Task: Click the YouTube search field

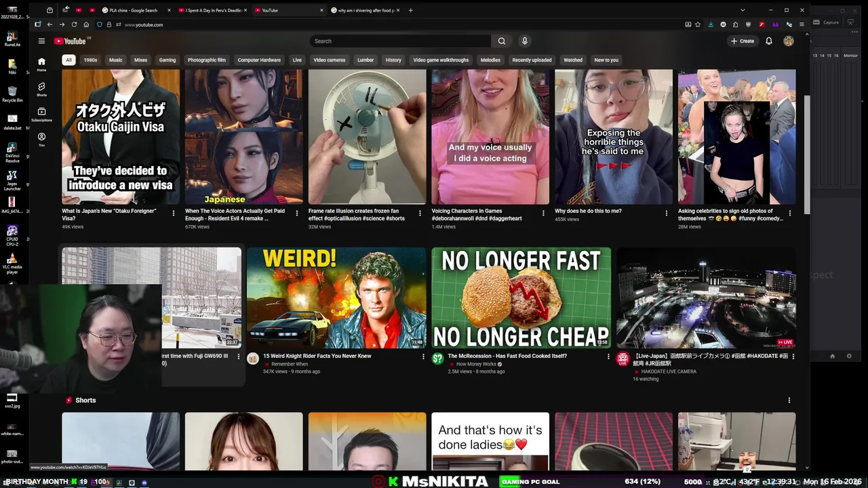Action: pyautogui.click(x=401, y=41)
